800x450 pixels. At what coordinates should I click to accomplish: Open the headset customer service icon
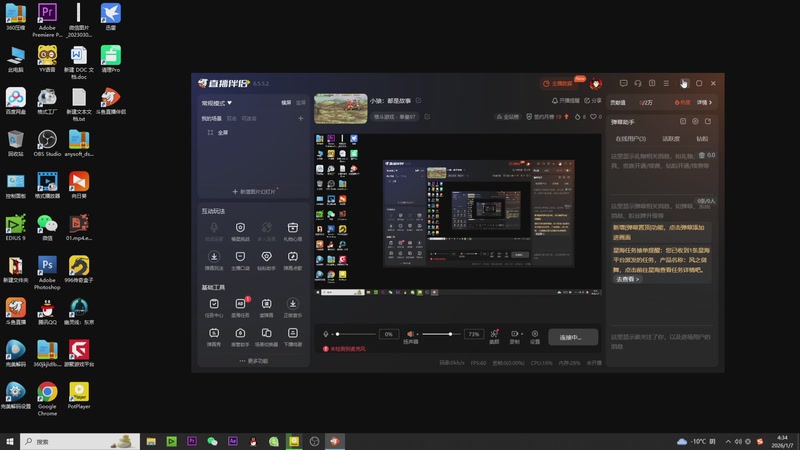pyautogui.click(x=638, y=83)
